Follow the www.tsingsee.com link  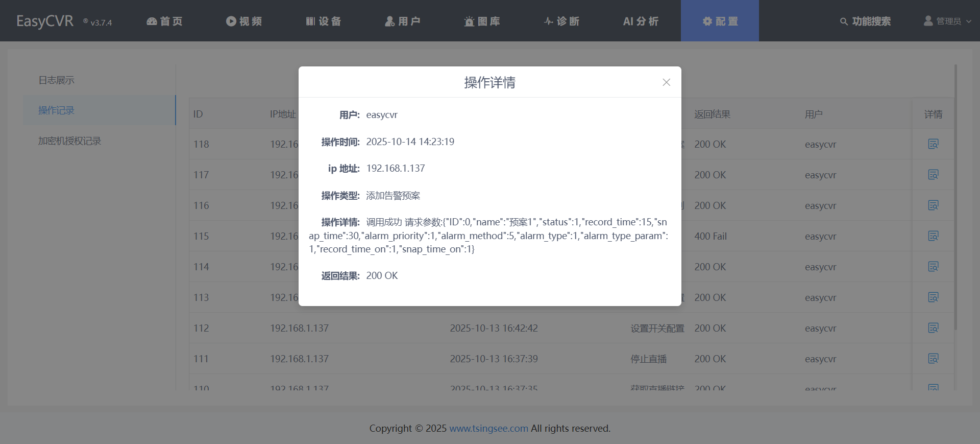point(488,428)
